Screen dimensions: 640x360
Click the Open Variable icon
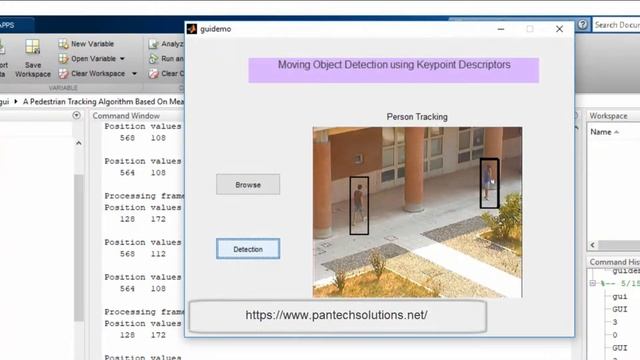[63, 59]
